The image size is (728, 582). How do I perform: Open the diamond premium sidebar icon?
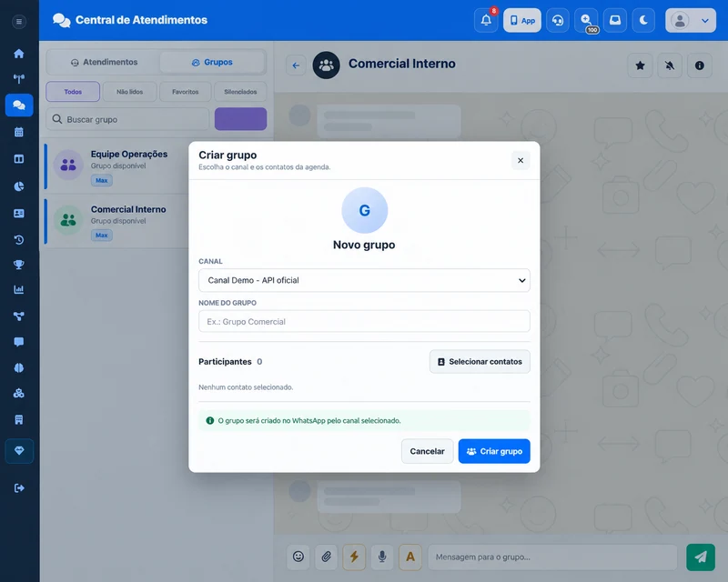click(x=19, y=451)
